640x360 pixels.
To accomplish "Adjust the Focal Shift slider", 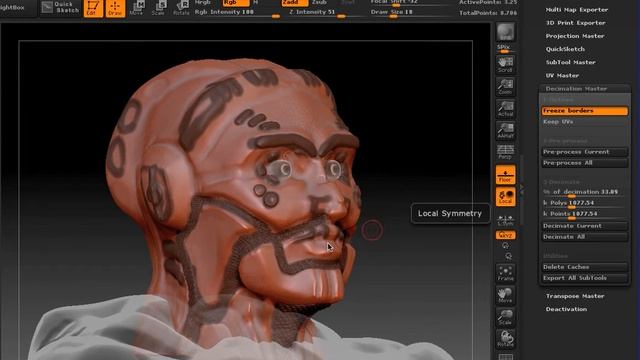I will [x=410, y=2].
